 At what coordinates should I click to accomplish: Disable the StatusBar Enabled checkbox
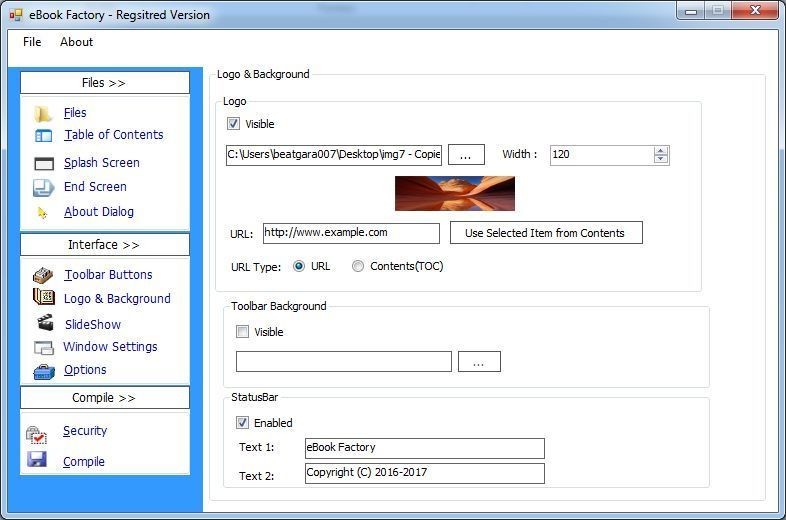[x=243, y=423]
